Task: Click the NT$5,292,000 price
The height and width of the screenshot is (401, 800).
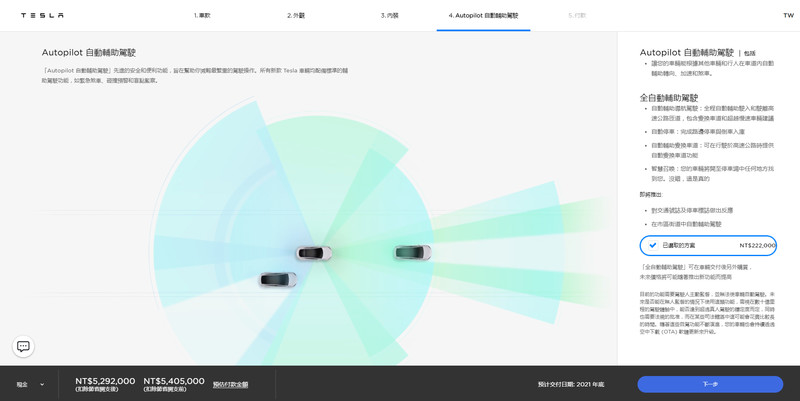Action: (x=105, y=381)
